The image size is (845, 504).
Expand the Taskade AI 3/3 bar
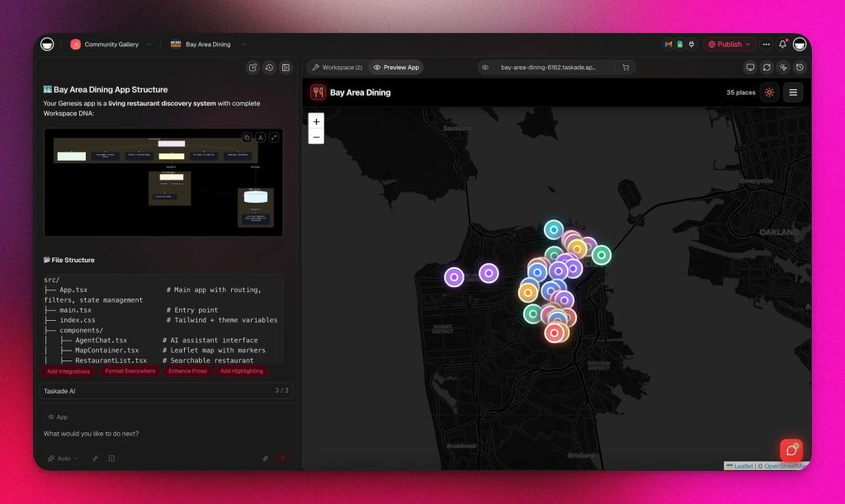pos(166,390)
